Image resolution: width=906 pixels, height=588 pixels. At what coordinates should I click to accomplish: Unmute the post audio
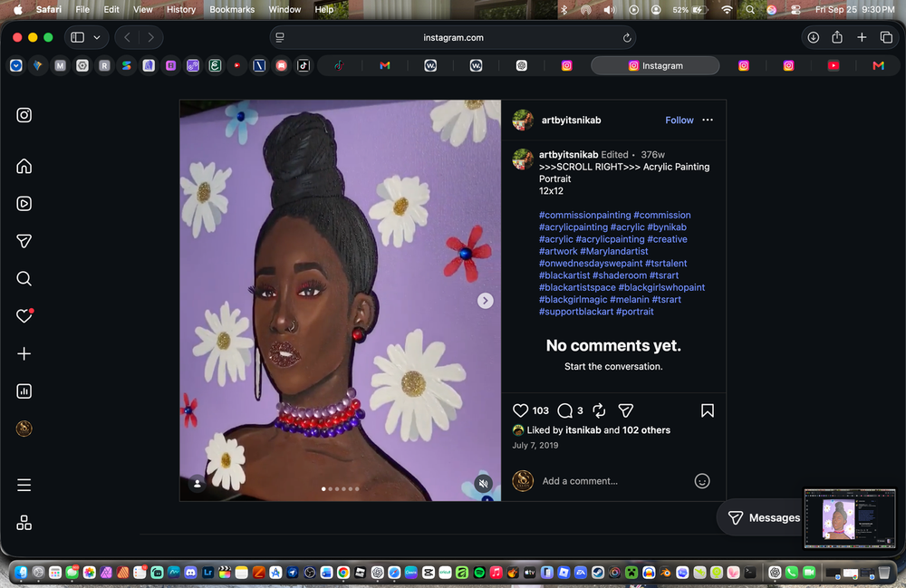pyautogui.click(x=484, y=484)
